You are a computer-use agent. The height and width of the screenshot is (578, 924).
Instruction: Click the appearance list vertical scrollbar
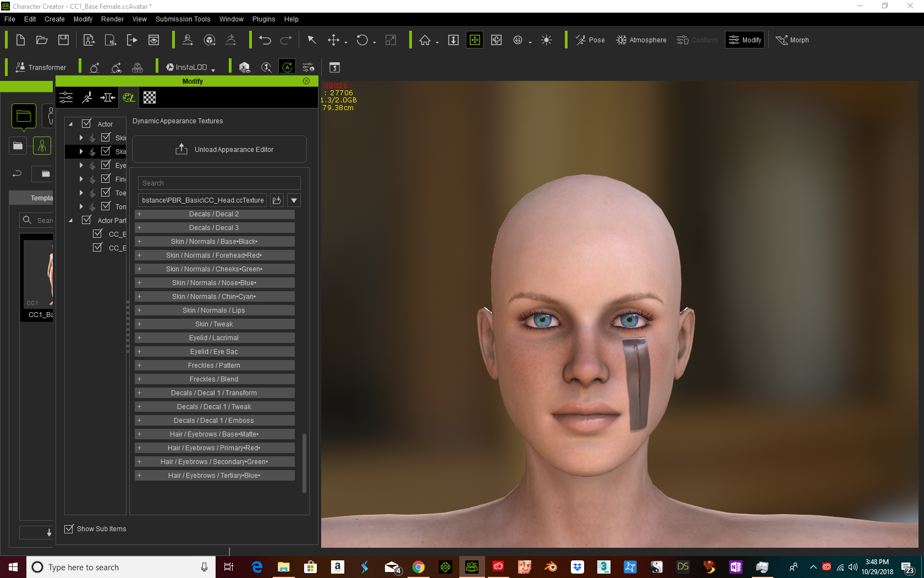tap(304, 464)
